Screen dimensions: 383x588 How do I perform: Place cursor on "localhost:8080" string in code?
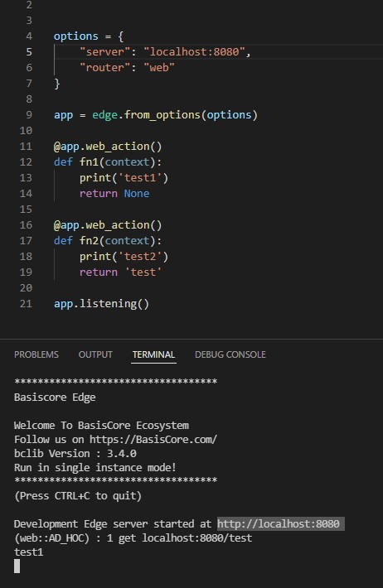[x=195, y=51]
